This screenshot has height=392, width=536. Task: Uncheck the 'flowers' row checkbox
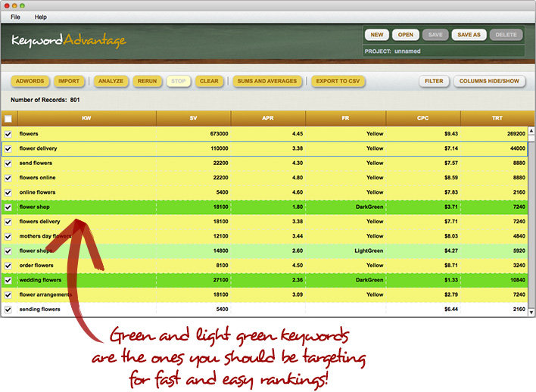click(8, 134)
